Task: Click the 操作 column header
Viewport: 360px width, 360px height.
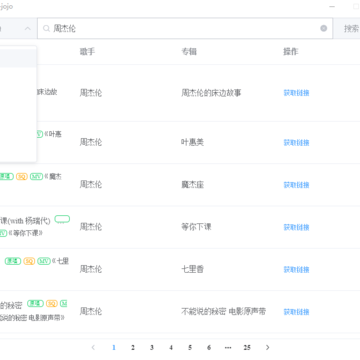Action: [x=291, y=51]
